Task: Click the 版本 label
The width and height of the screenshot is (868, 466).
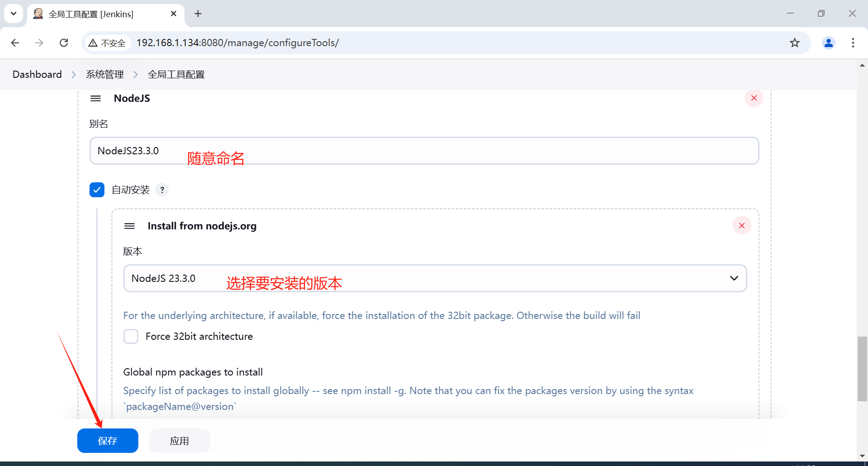Action: tap(133, 251)
